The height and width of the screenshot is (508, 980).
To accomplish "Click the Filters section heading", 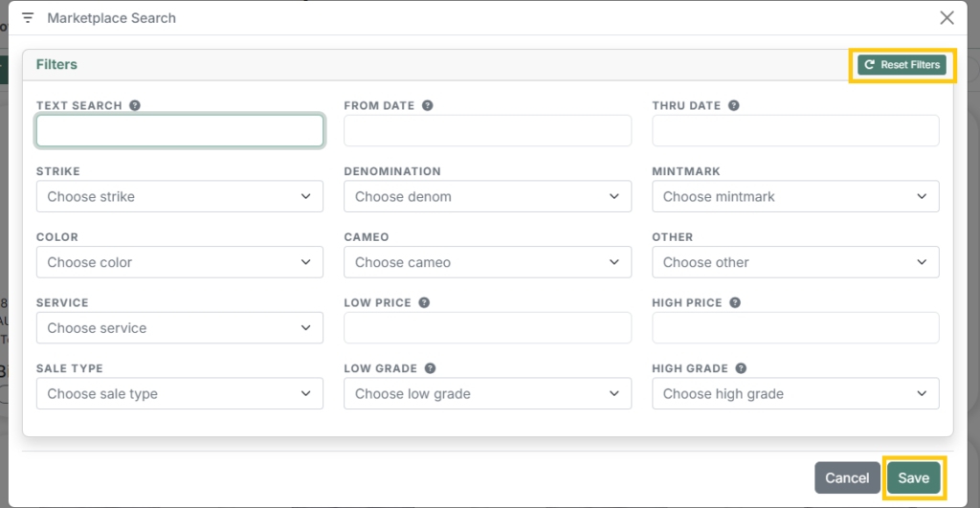I will click(56, 64).
